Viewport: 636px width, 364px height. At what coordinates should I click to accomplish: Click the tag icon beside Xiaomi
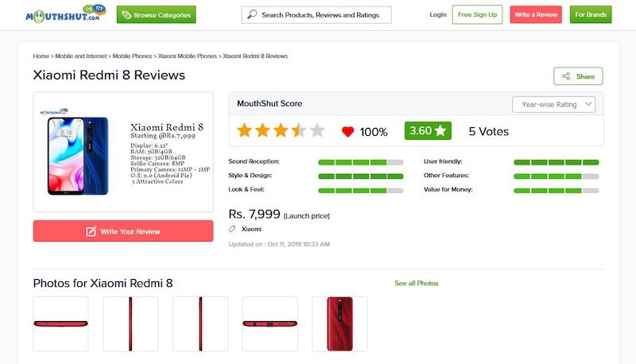(232, 229)
